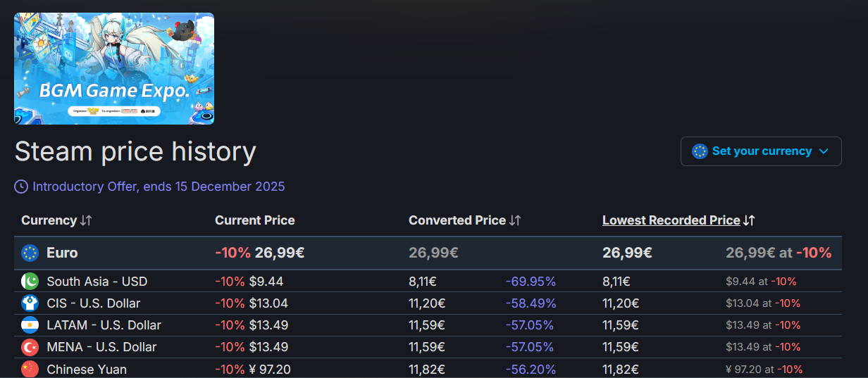Click Introductory Offer ends 15 December 2025

(x=159, y=187)
